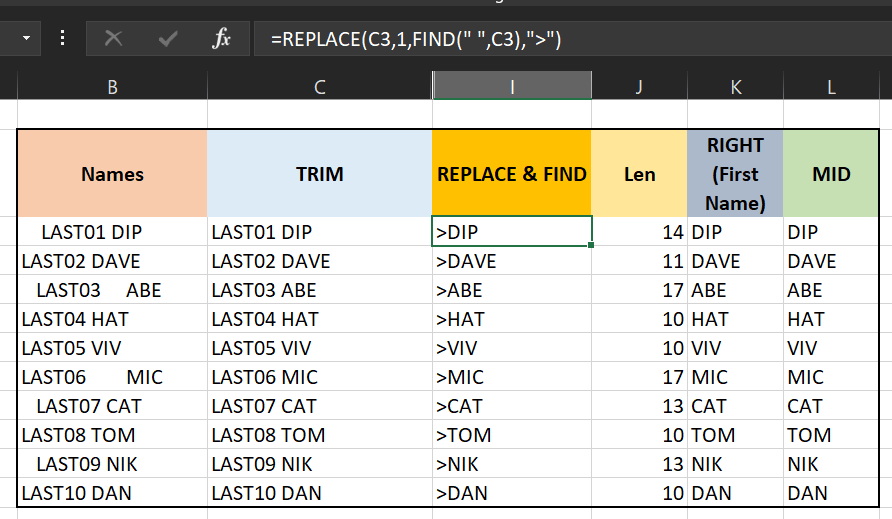
Task: Click the green MID header cell
Action: (831, 174)
